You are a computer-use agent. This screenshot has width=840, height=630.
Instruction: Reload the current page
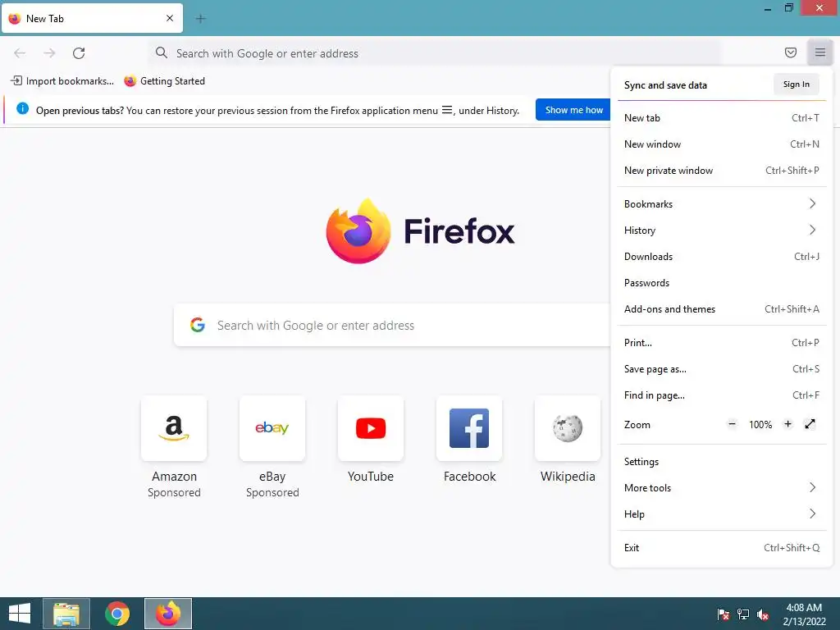pyautogui.click(x=79, y=53)
